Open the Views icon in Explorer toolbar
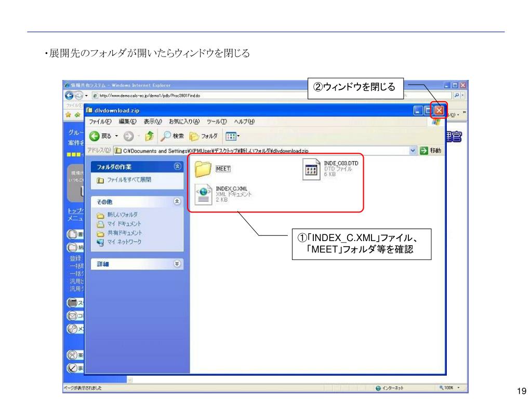Viewport: 532px width, 399px height. (231, 137)
